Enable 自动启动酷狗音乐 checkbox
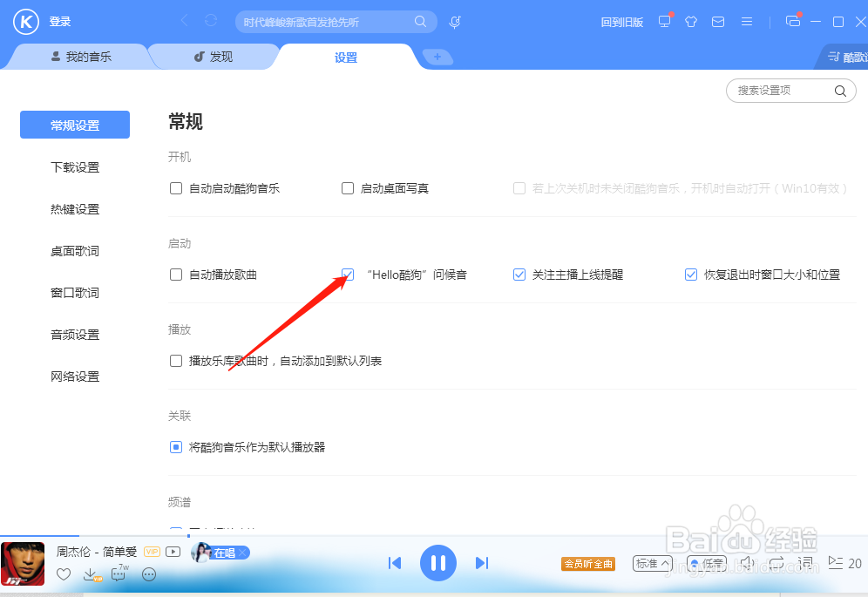This screenshot has width=868, height=597. click(x=176, y=188)
